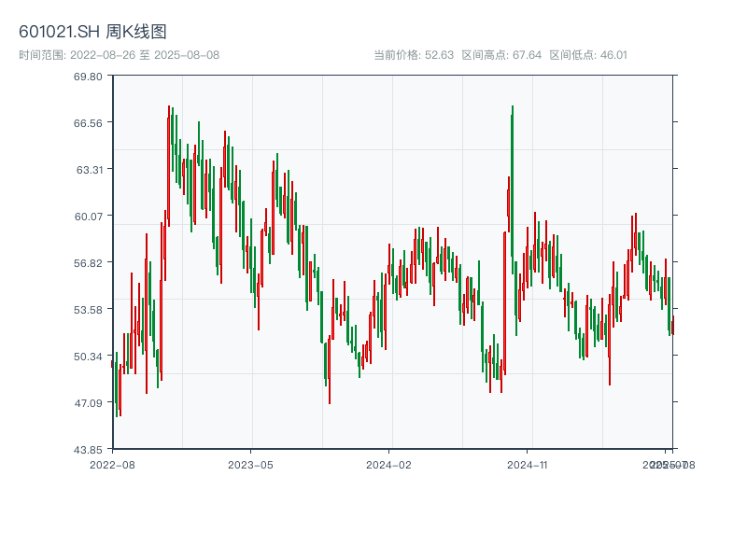Screen dimensions: 747x560
Task: Click the tall green candle at the late-2024 peak
Action: (512, 190)
